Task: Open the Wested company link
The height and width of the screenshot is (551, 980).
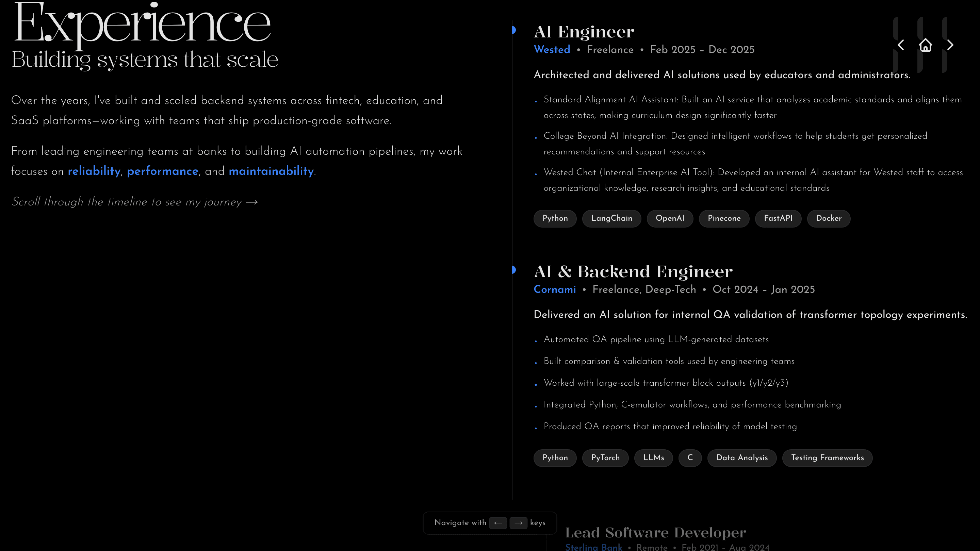Action: [x=552, y=50]
